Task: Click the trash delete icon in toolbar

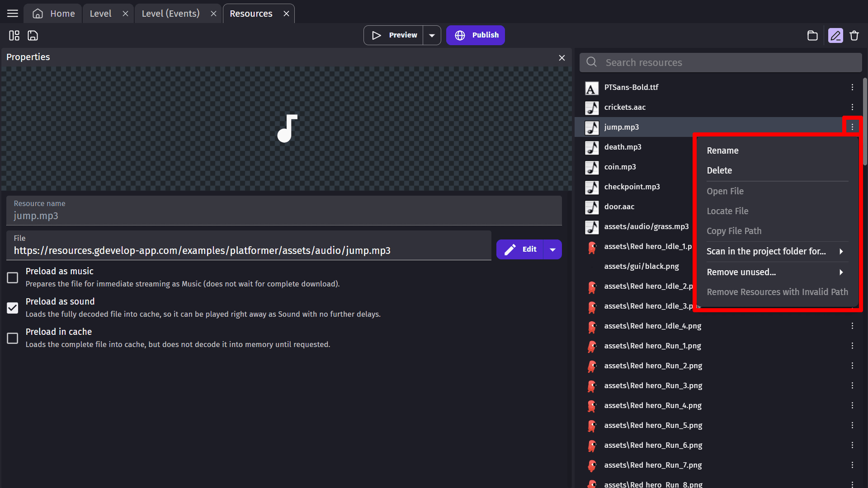Action: [x=854, y=35]
